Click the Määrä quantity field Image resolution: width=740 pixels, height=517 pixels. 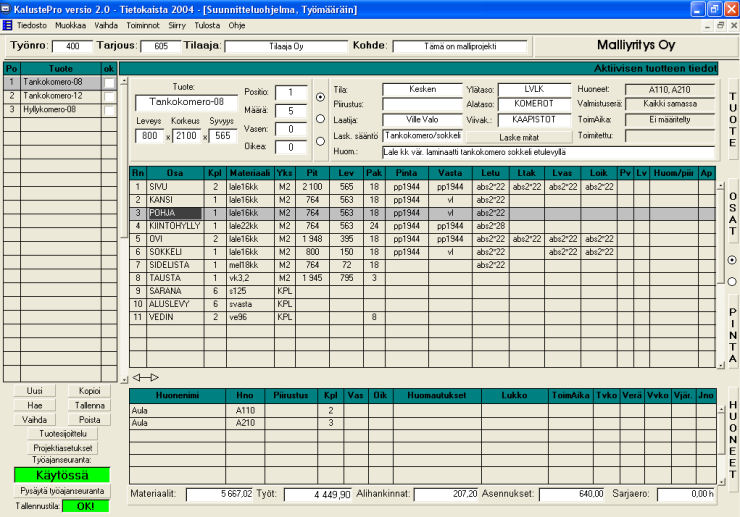(291, 111)
